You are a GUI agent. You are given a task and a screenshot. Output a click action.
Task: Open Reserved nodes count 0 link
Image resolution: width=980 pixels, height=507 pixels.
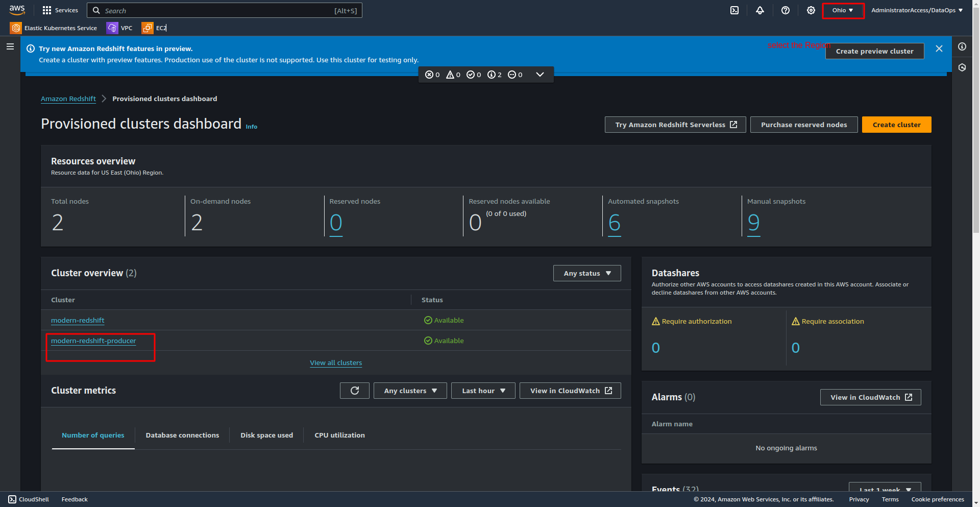[x=336, y=223]
